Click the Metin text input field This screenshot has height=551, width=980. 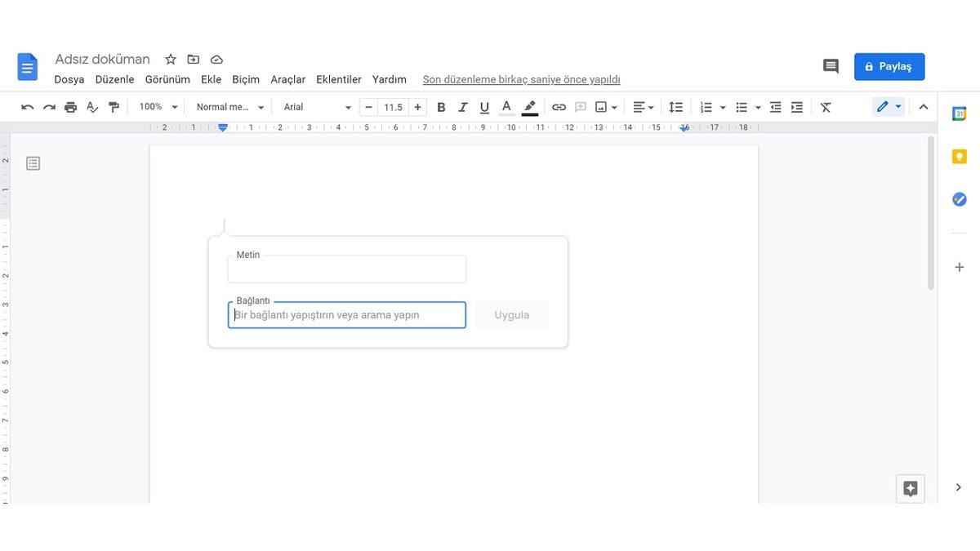pyautogui.click(x=346, y=269)
